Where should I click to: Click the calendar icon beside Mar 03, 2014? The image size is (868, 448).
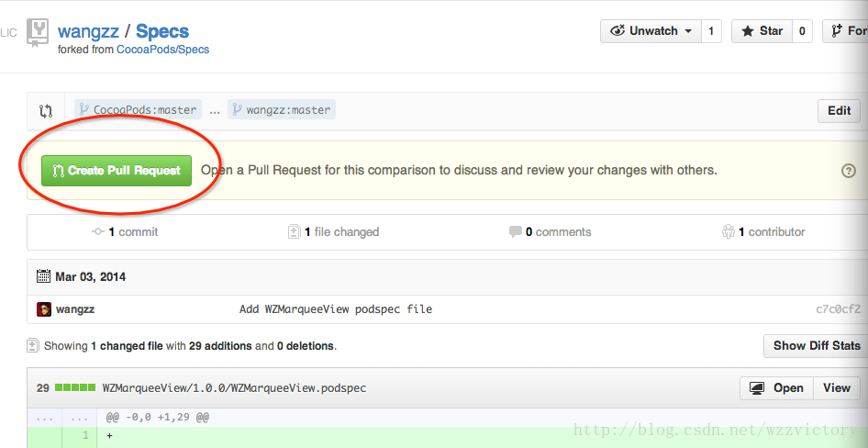point(44,276)
